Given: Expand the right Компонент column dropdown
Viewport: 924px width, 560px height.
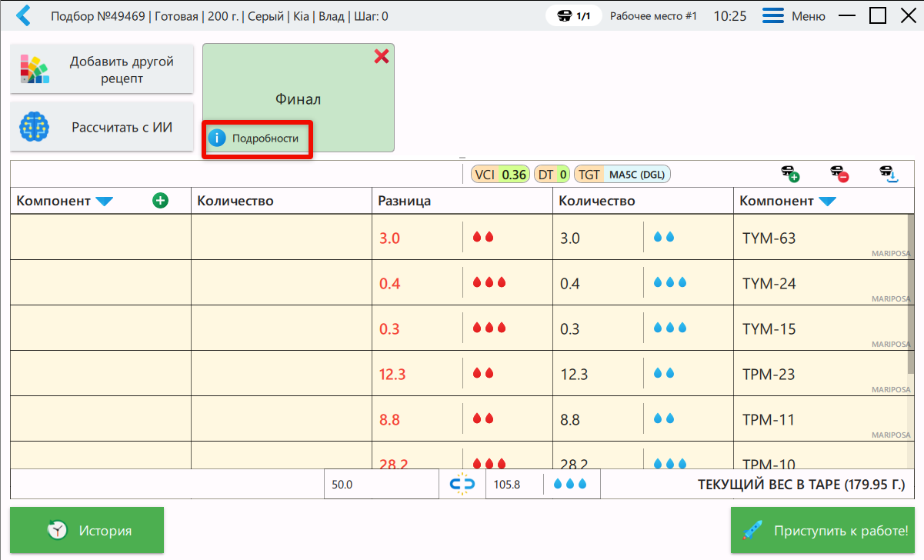Looking at the screenshot, I should click(828, 202).
